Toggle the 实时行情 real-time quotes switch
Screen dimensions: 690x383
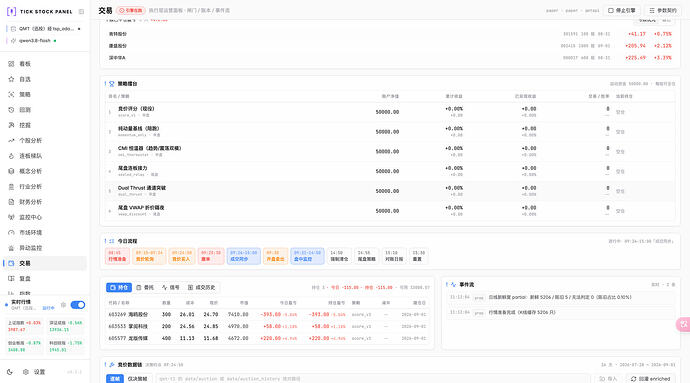pyautogui.click(x=77, y=305)
